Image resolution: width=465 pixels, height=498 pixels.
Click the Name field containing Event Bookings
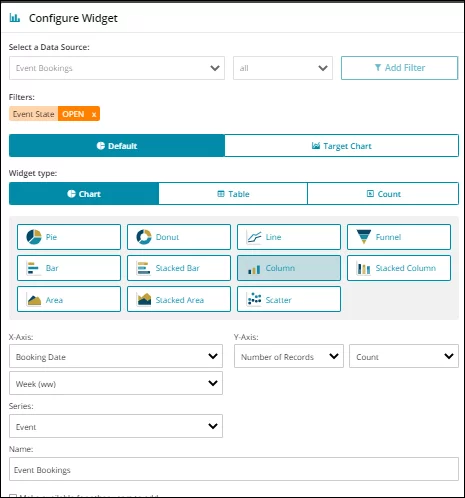tap(234, 469)
